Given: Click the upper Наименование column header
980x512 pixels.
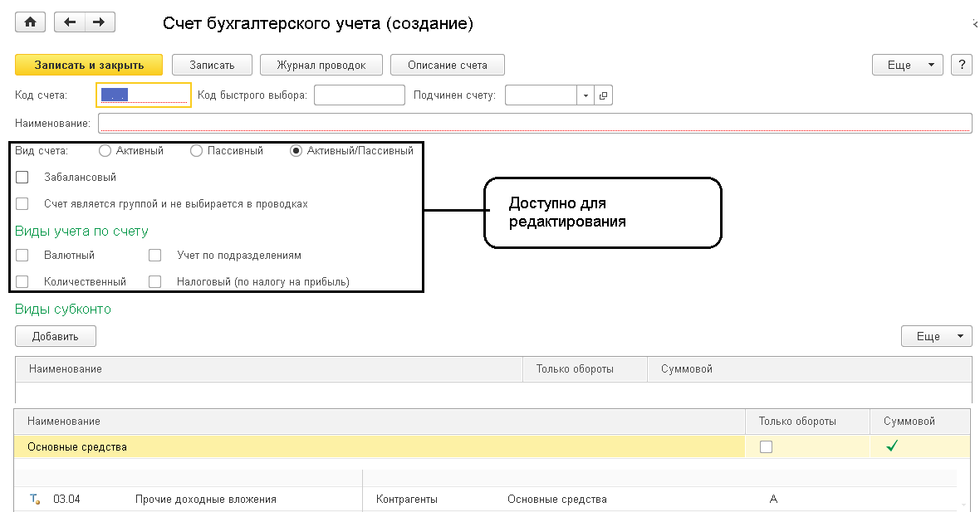Looking at the screenshot, I should click(269, 369).
